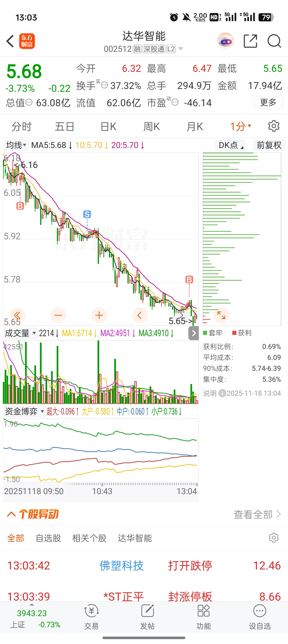Tap info icon next to 换手
Screen dimensions: 288x644
[105, 85]
